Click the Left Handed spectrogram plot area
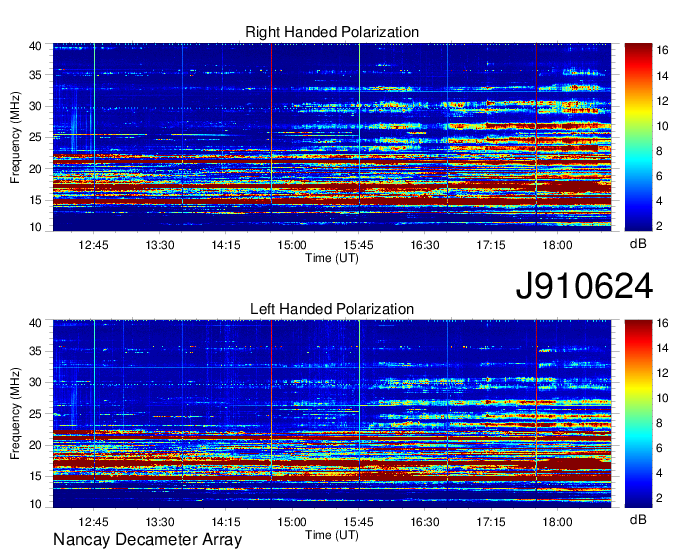The width and height of the screenshot is (680, 552). [332, 414]
